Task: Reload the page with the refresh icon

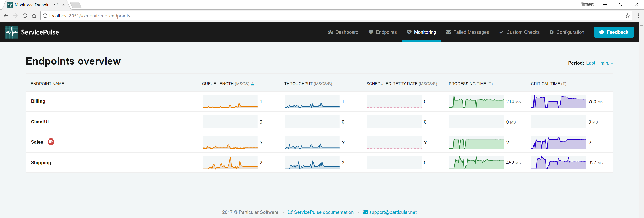Action: coord(25,16)
